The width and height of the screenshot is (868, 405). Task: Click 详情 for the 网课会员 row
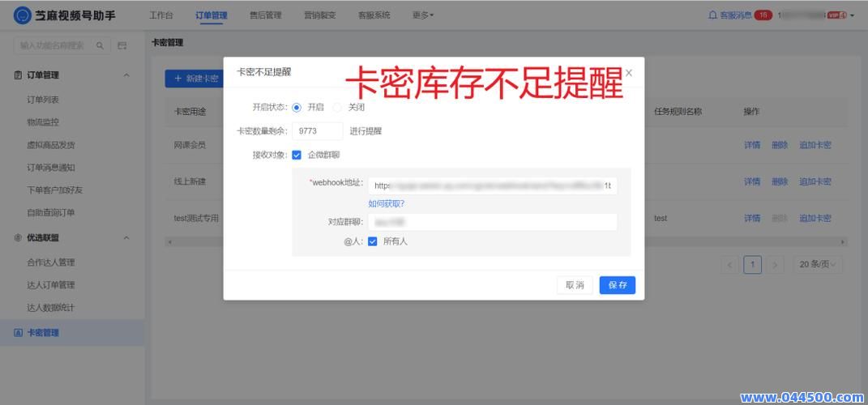click(x=752, y=145)
